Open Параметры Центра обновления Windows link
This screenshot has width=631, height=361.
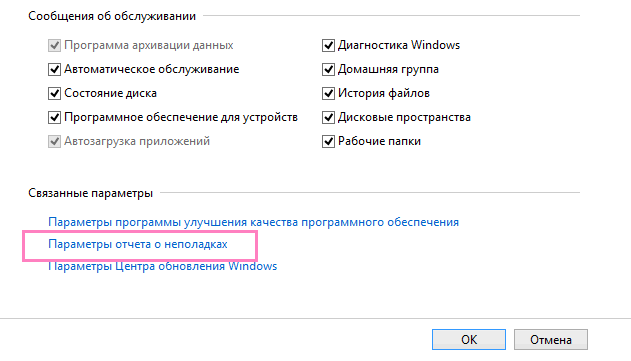click(163, 266)
